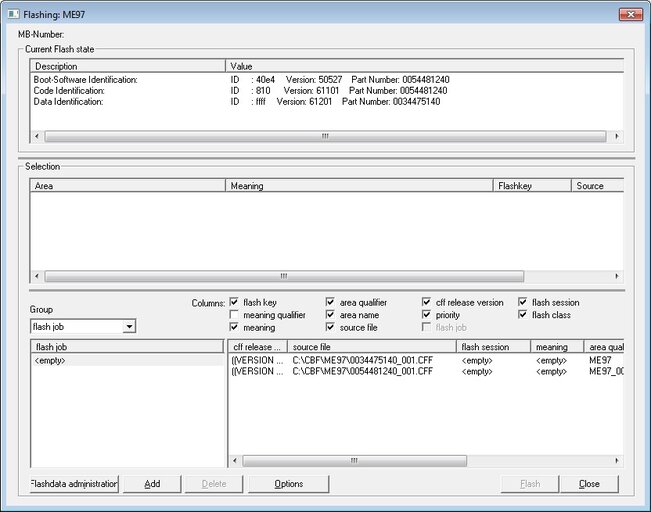Click the Flashing window title bar icon

click(12, 14)
